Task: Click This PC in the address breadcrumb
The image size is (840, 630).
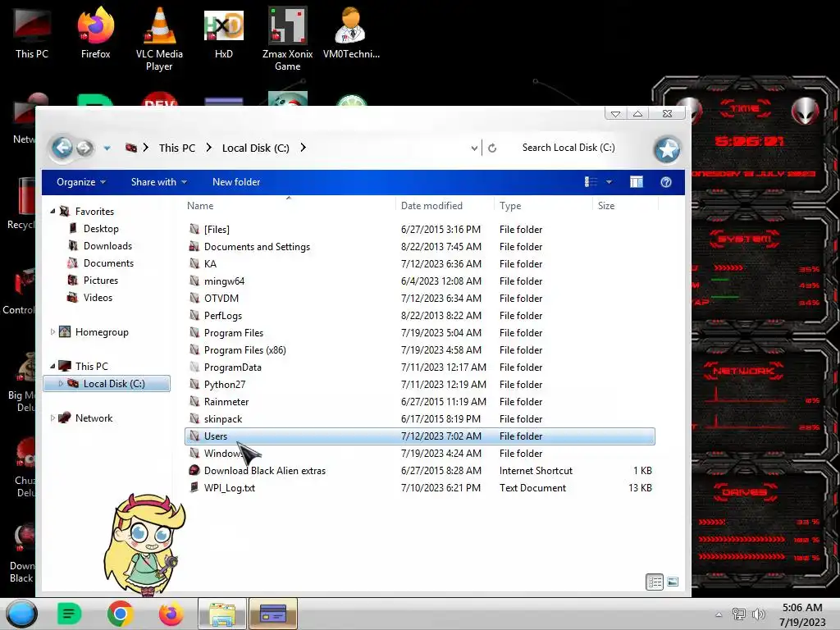Action: click(x=177, y=148)
